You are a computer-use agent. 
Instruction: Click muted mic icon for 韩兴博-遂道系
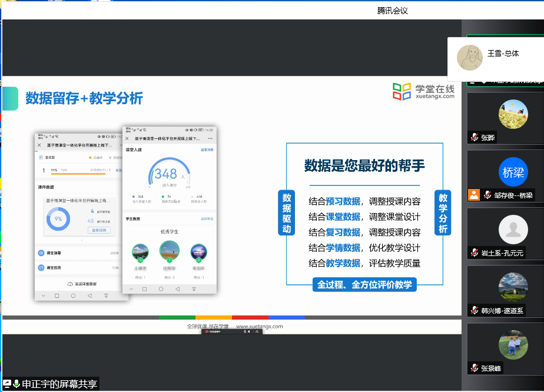click(x=474, y=310)
